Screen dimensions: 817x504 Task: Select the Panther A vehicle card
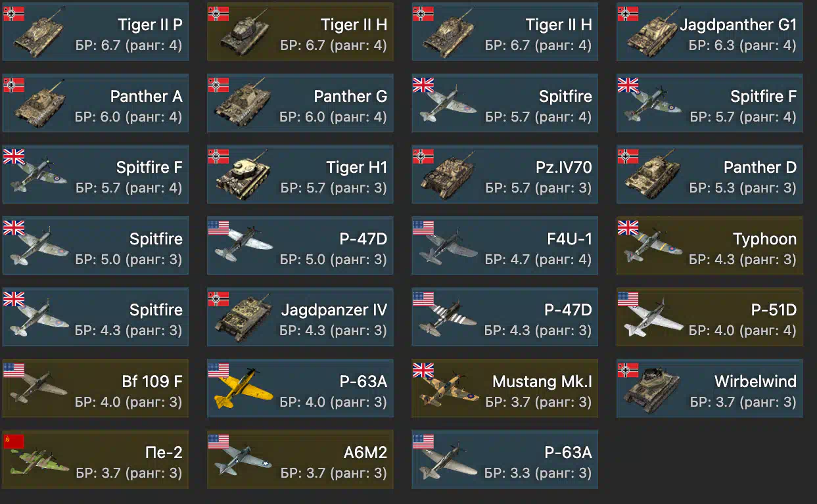pos(95,103)
